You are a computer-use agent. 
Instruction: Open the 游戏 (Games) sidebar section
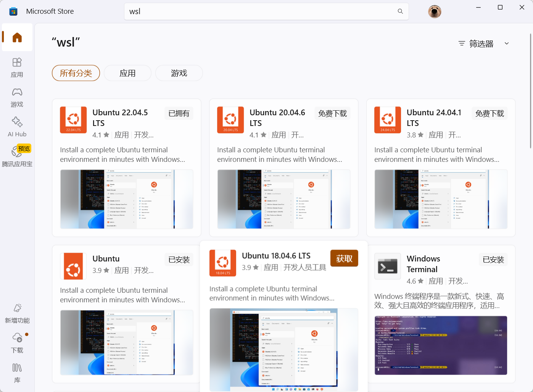click(17, 97)
